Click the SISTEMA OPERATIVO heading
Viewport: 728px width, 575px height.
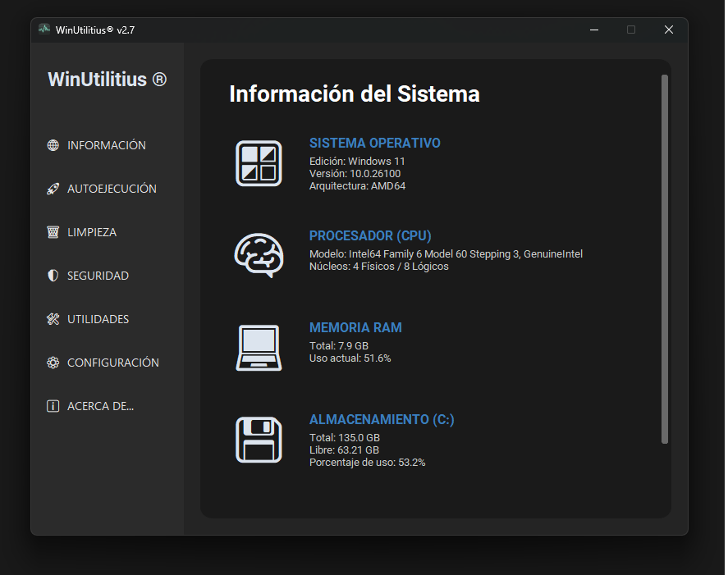coord(374,143)
